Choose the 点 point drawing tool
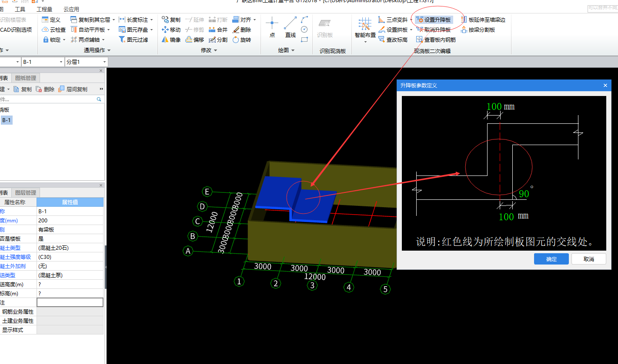This screenshot has width=618, height=364. coord(272,27)
